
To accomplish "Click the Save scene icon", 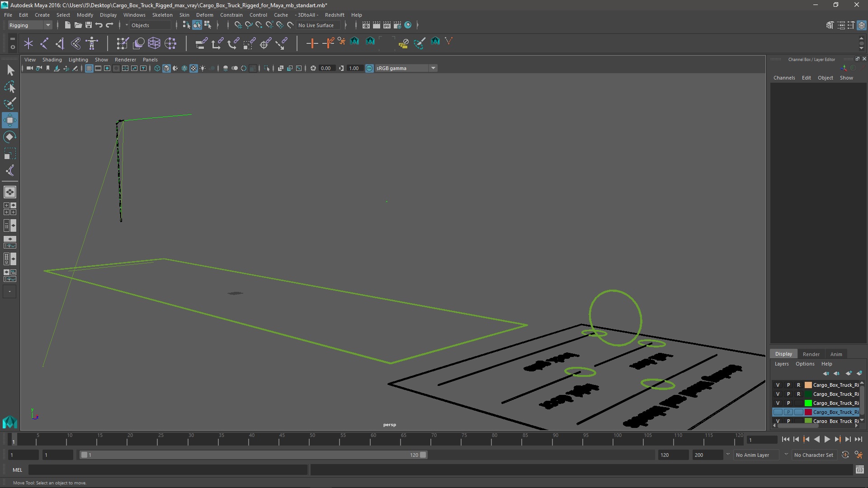I will pyautogui.click(x=89, y=25).
